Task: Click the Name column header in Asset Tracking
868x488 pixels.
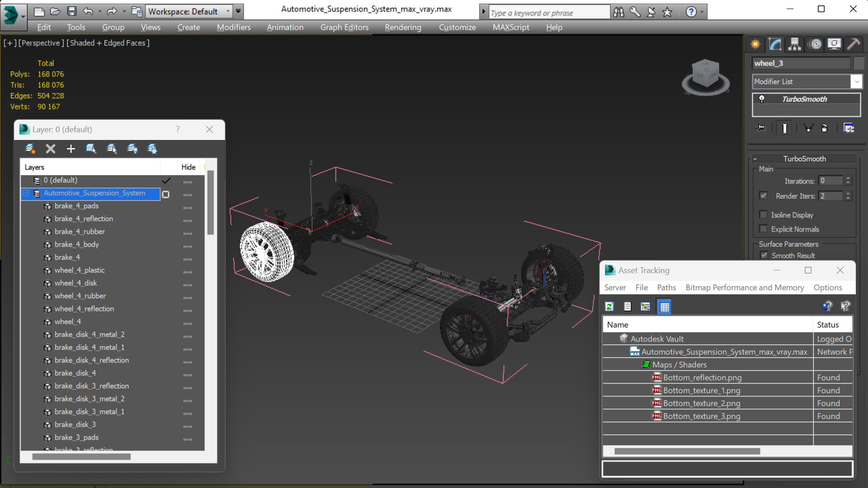Action: [708, 325]
